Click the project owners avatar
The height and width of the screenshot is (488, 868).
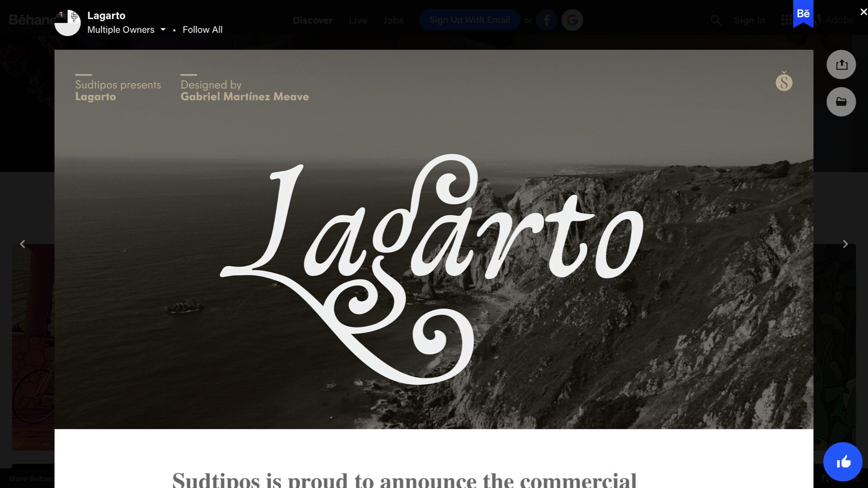(67, 23)
